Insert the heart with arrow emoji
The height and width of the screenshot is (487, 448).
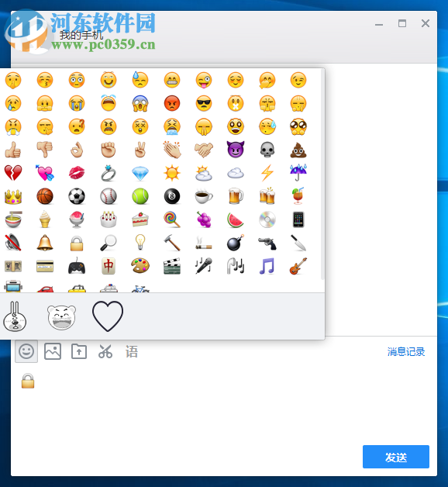45,173
